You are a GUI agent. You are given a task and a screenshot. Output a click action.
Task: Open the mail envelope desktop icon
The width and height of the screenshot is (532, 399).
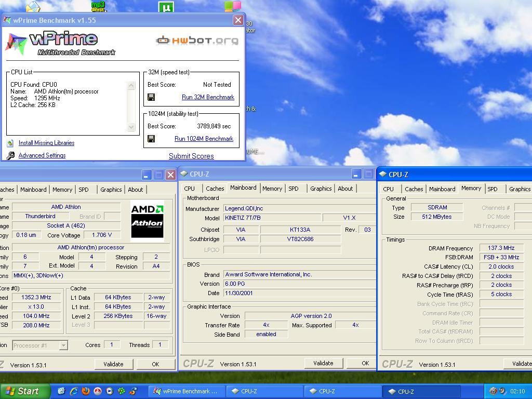click(33, 6)
